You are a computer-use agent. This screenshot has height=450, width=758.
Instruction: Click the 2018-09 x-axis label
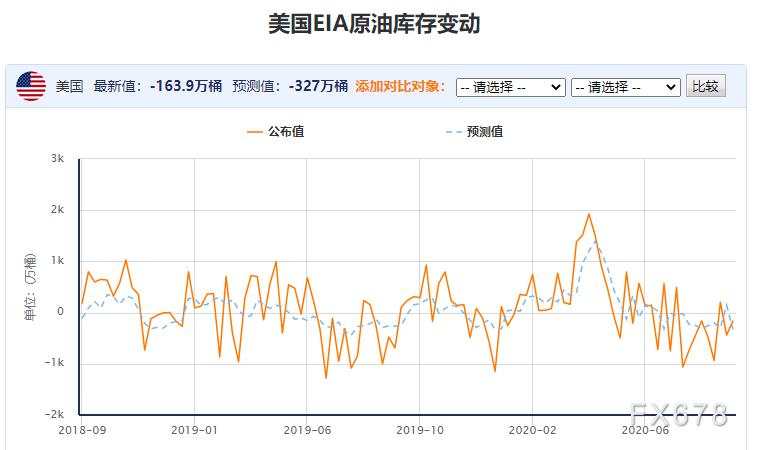pyautogui.click(x=82, y=430)
